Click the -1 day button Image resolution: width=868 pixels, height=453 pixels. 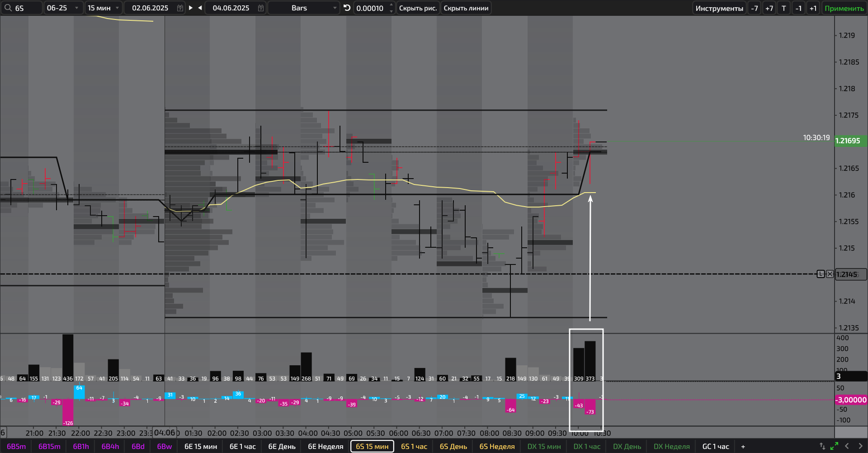coord(798,8)
